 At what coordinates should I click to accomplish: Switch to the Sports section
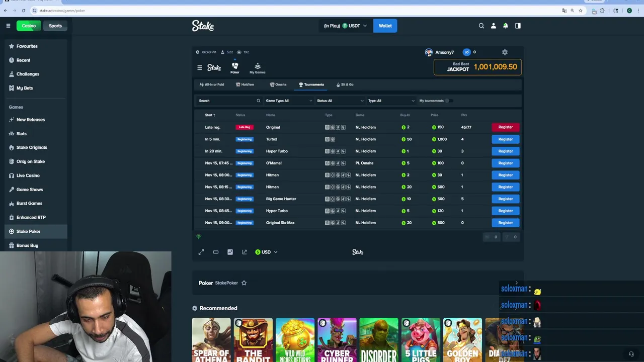point(55,26)
